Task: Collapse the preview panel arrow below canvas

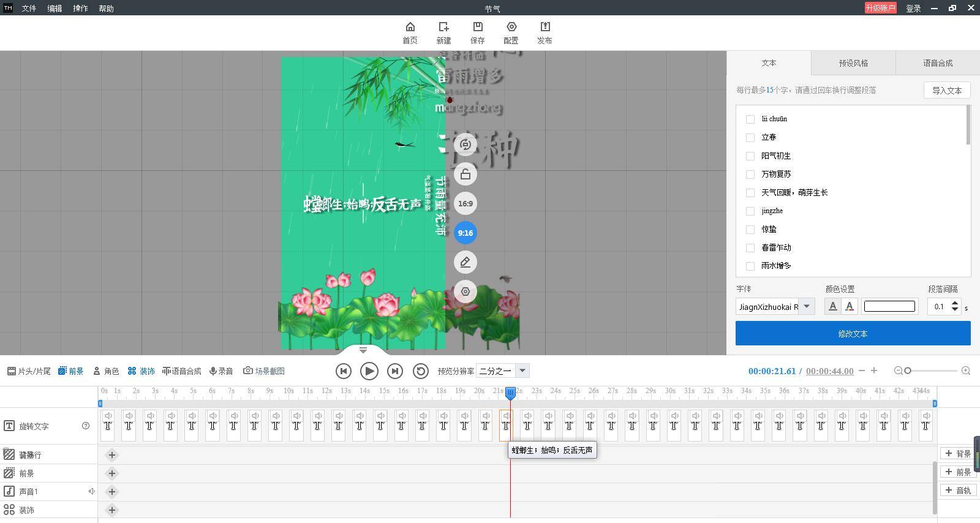Action: tap(363, 350)
